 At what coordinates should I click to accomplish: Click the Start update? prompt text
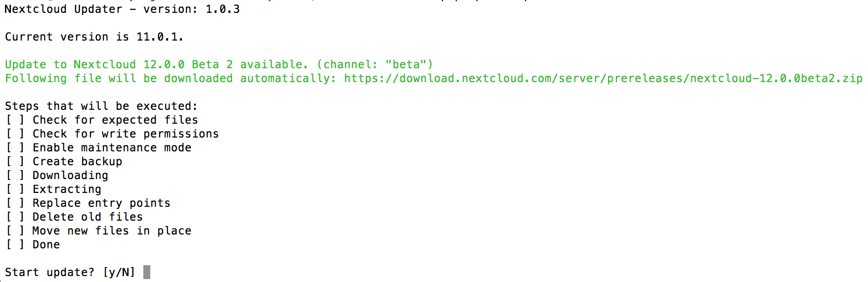(x=49, y=273)
